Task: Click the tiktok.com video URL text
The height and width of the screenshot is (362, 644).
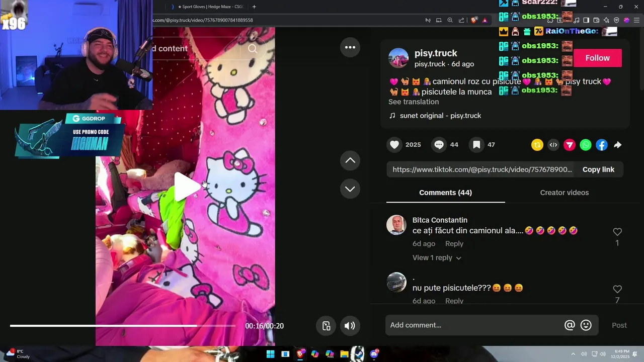Action: [482, 169]
